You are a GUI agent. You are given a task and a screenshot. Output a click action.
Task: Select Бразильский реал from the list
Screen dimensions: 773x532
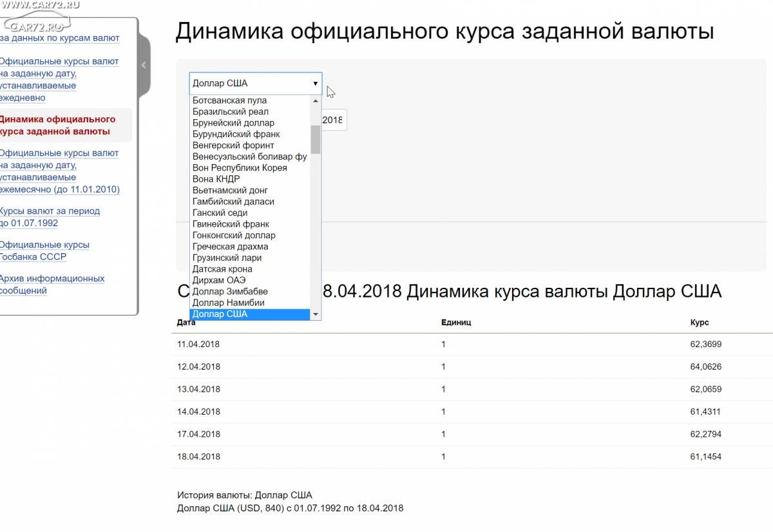[231, 112]
